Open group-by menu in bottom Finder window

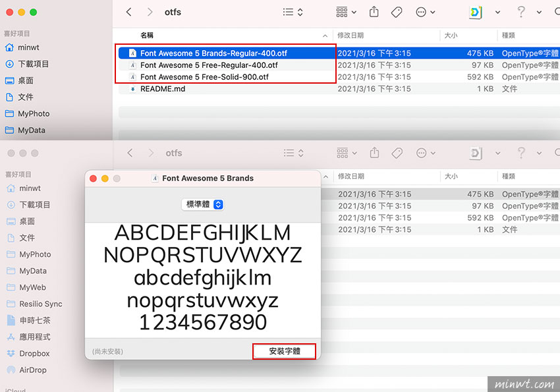(x=347, y=153)
